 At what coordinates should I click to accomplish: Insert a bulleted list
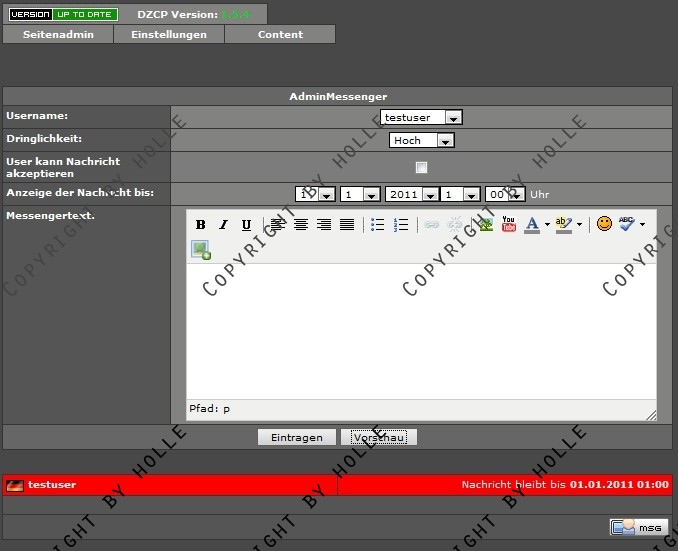click(x=377, y=224)
